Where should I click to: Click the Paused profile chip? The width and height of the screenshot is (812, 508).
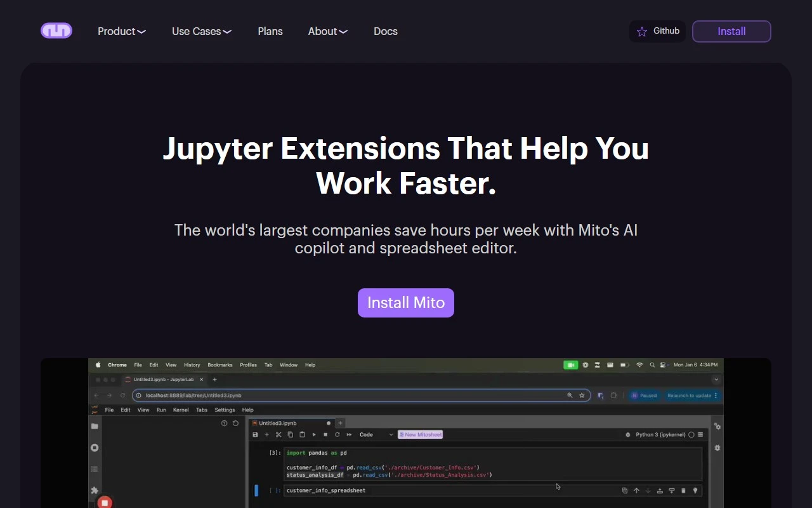click(644, 395)
